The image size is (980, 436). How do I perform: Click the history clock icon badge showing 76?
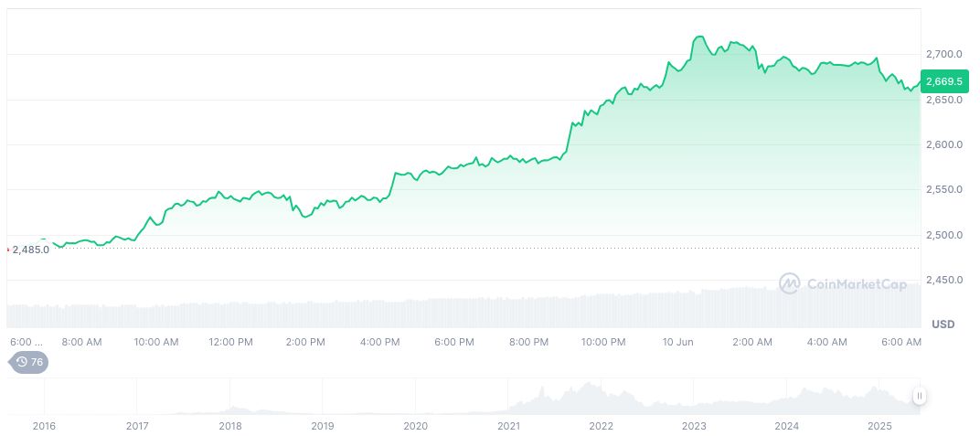[29, 362]
